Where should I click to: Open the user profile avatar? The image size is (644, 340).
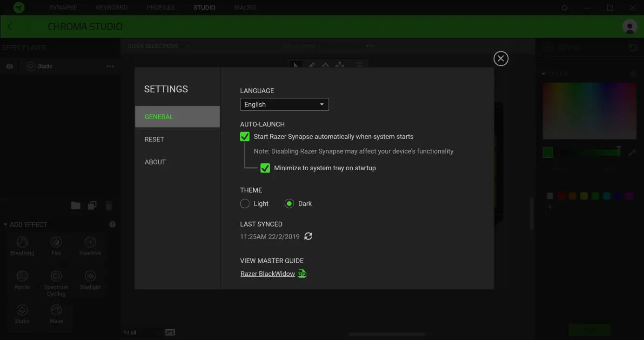tap(630, 27)
